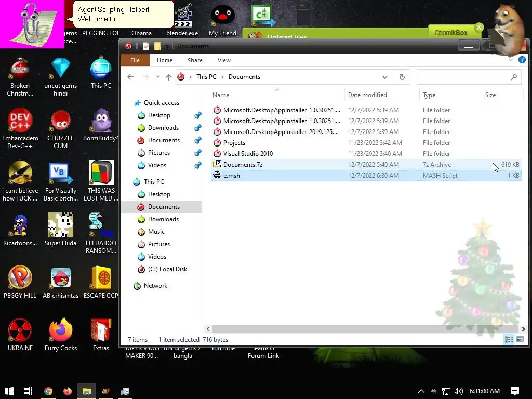Switch to large thumbnails view layout

(520, 339)
